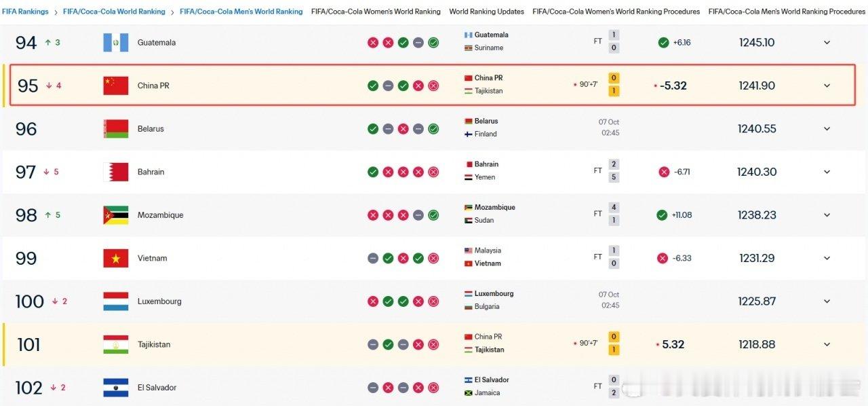Image resolution: width=868 pixels, height=406 pixels.
Task: Open the FIFA Rankings breadcrumb
Action: (25, 12)
